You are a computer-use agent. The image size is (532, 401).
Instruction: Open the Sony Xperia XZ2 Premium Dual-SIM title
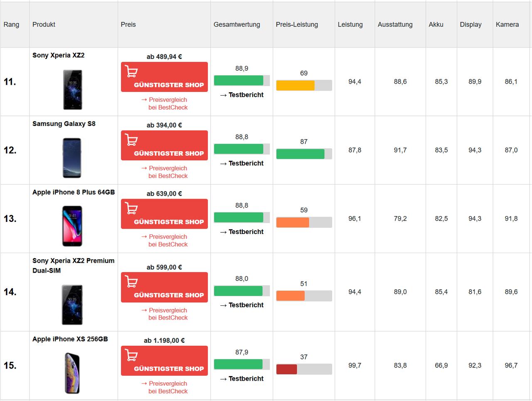[x=74, y=266]
